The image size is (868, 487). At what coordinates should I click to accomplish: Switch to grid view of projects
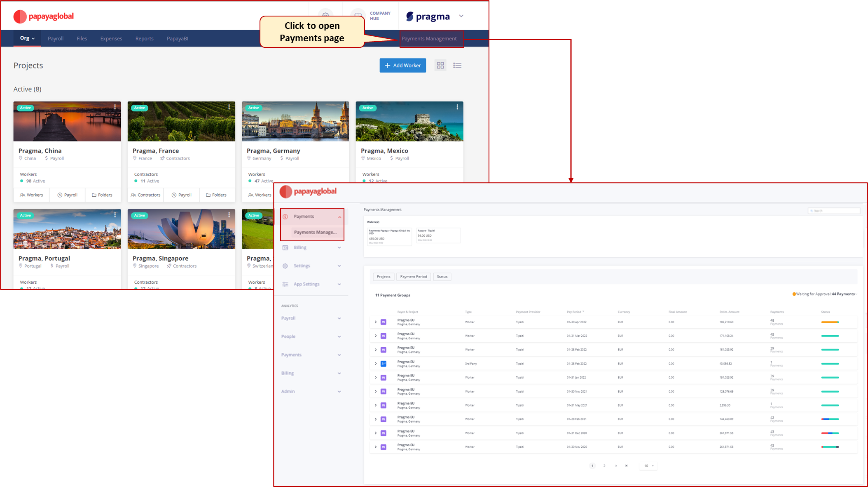(440, 65)
